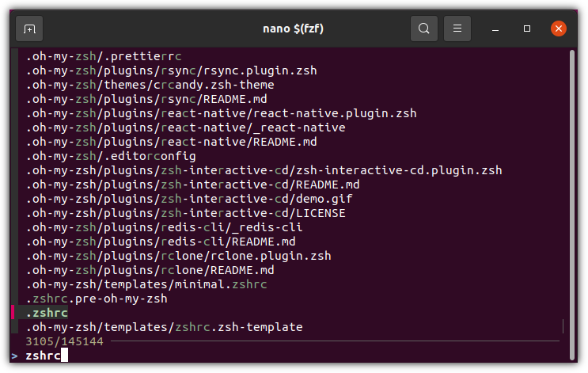Viewport: 588px width, 373px height.
Task: Select redis-cli/_redis-cli entry
Action: (x=164, y=227)
